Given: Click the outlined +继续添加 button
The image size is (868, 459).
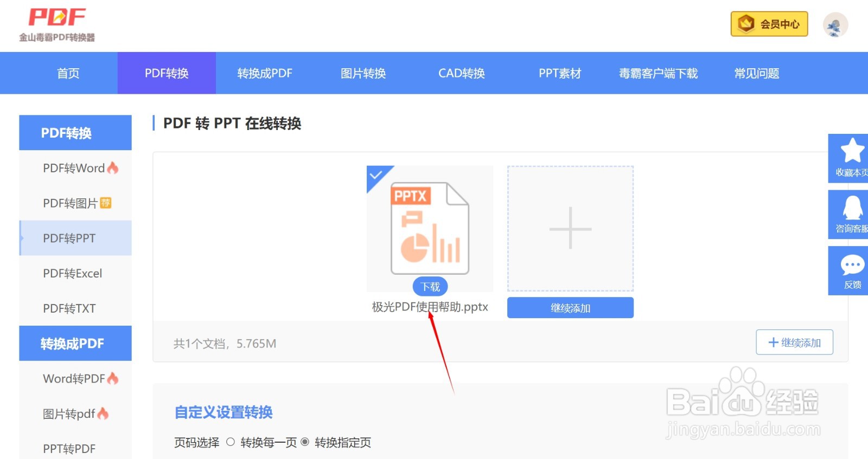Looking at the screenshot, I should point(794,342).
